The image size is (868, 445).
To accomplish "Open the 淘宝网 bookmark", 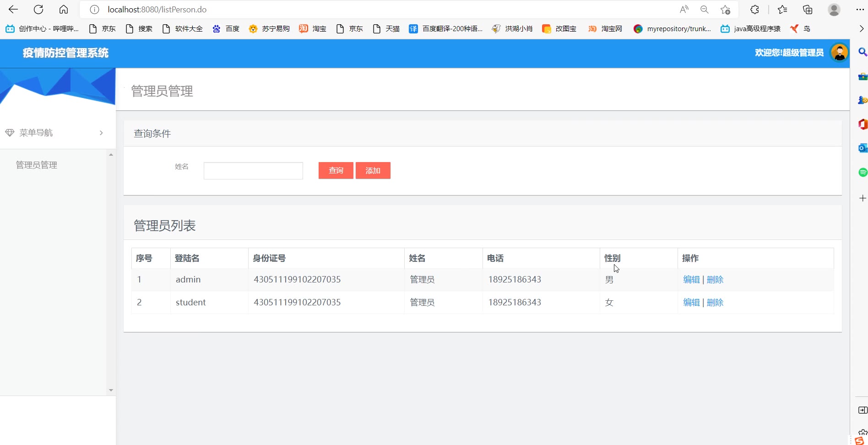I will tap(605, 29).
